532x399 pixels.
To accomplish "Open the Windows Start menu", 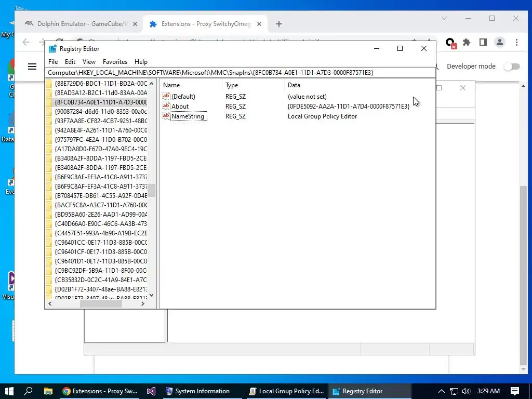I will [x=9, y=391].
